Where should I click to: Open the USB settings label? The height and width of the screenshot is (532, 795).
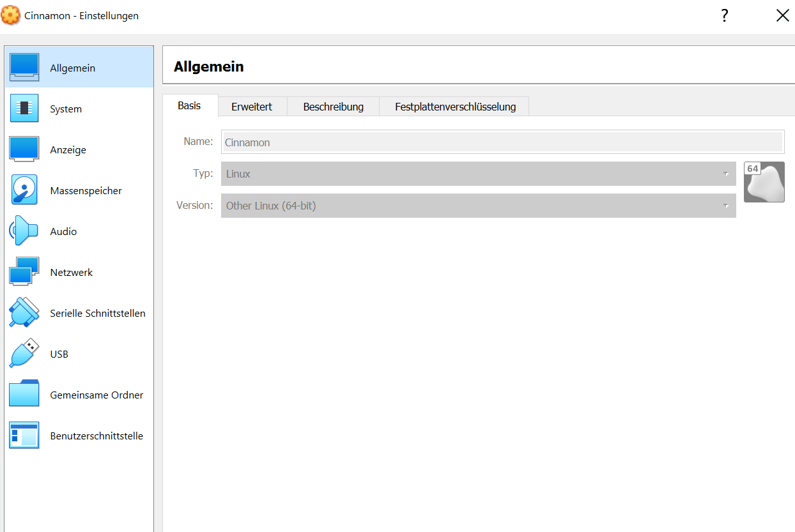[x=59, y=354]
